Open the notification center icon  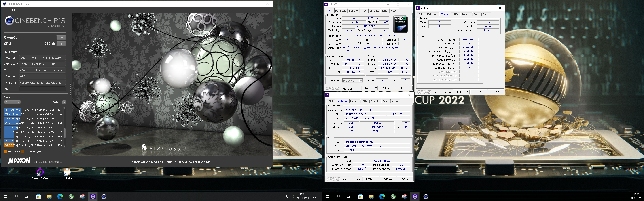(315, 197)
